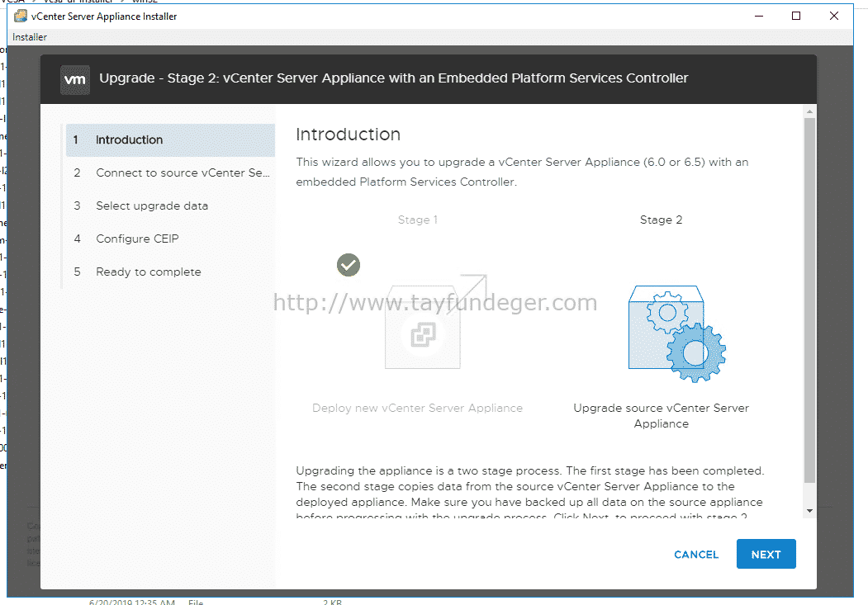
Task: Click 'Deploy new vCenter Server Appliance' text
Action: tap(417, 408)
